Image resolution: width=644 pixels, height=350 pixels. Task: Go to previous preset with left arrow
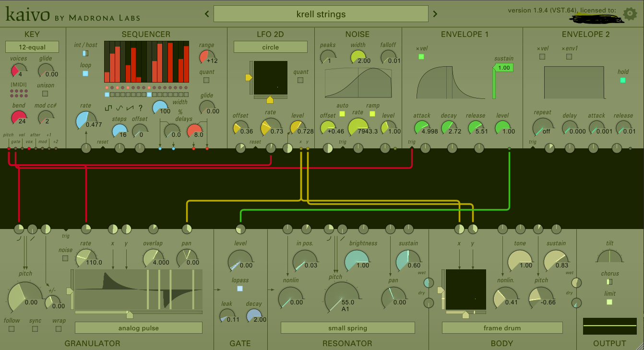207,14
